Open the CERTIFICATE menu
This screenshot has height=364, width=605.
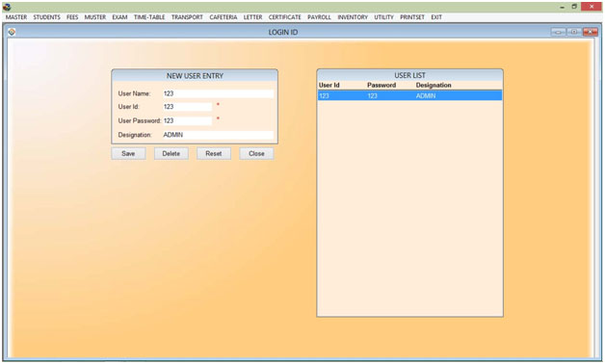[x=285, y=17]
